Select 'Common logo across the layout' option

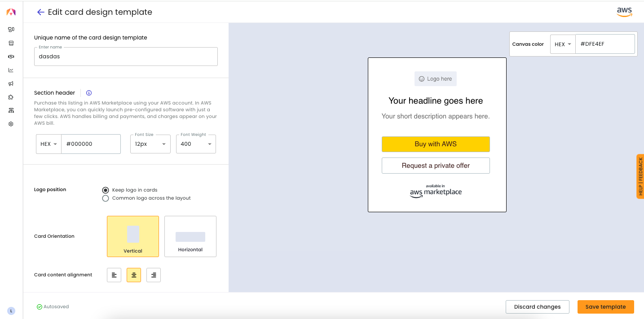click(106, 198)
